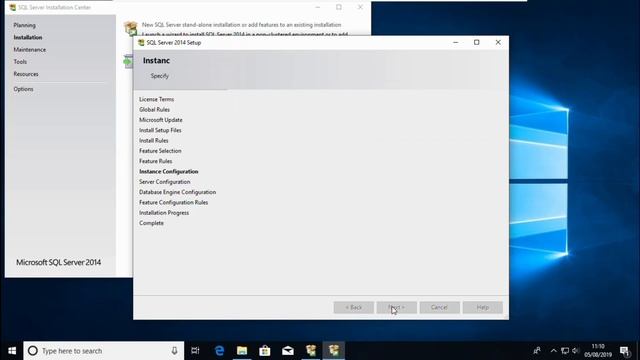640x360 pixels.
Task: Close the SQL Server 2014 Setup window
Action: tap(498, 42)
